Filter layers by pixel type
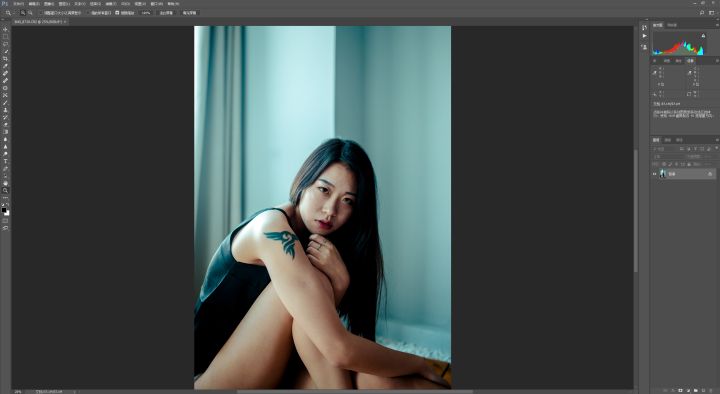Viewport: 720px width, 394px height. click(x=682, y=149)
